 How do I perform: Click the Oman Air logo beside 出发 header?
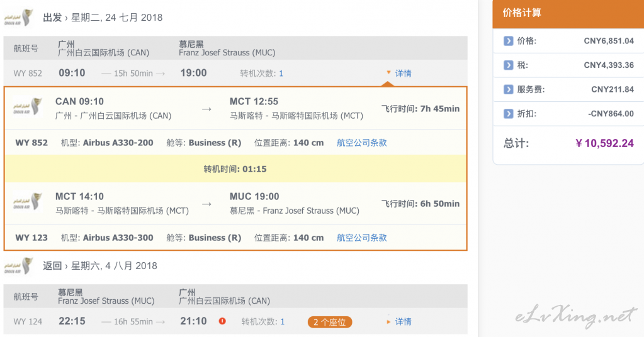pyautogui.click(x=18, y=18)
